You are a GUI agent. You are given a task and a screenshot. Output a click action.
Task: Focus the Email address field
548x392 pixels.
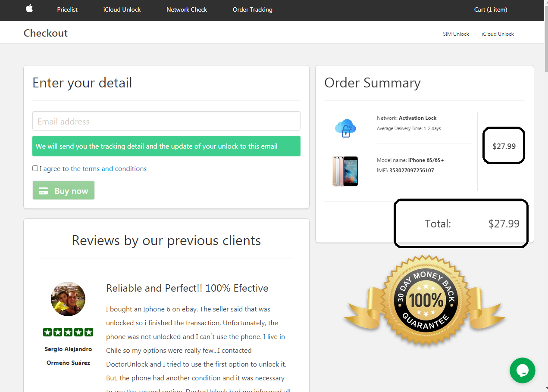point(166,121)
